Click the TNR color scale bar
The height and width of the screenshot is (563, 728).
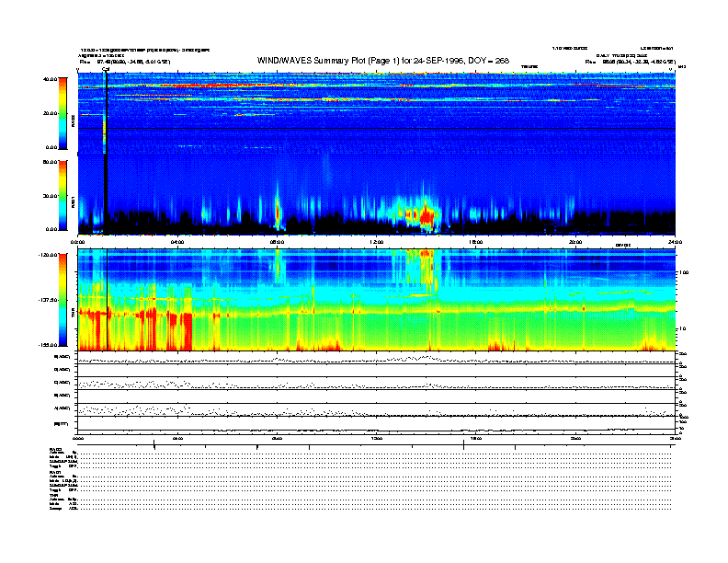pos(63,300)
